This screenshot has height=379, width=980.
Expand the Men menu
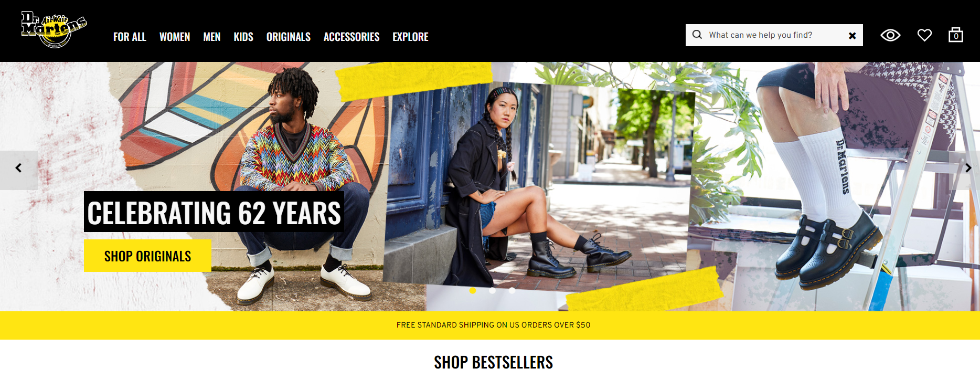tap(212, 37)
